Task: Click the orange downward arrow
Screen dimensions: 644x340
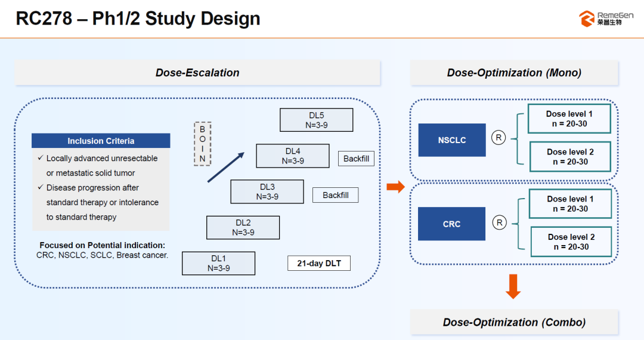Action: coord(513,286)
